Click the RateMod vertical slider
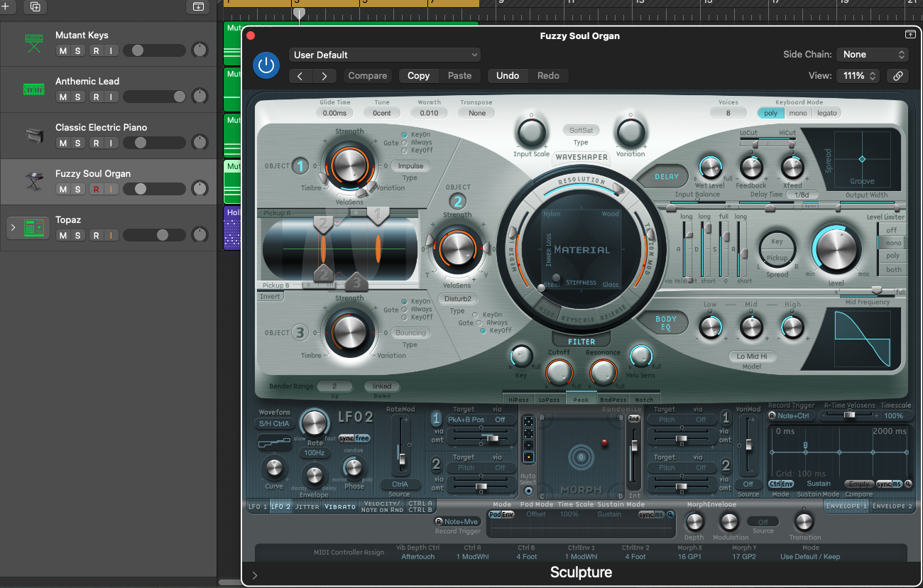The width and height of the screenshot is (923, 588). click(x=402, y=447)
